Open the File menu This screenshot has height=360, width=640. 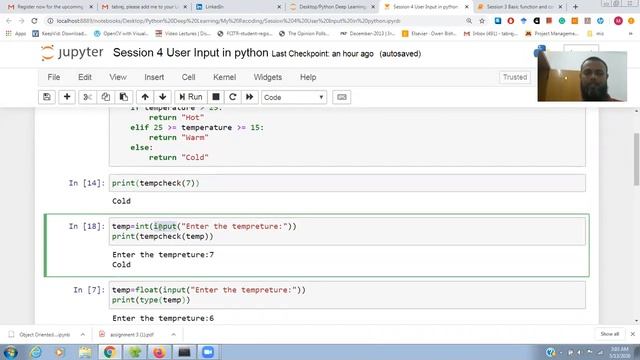click(53, 77)
